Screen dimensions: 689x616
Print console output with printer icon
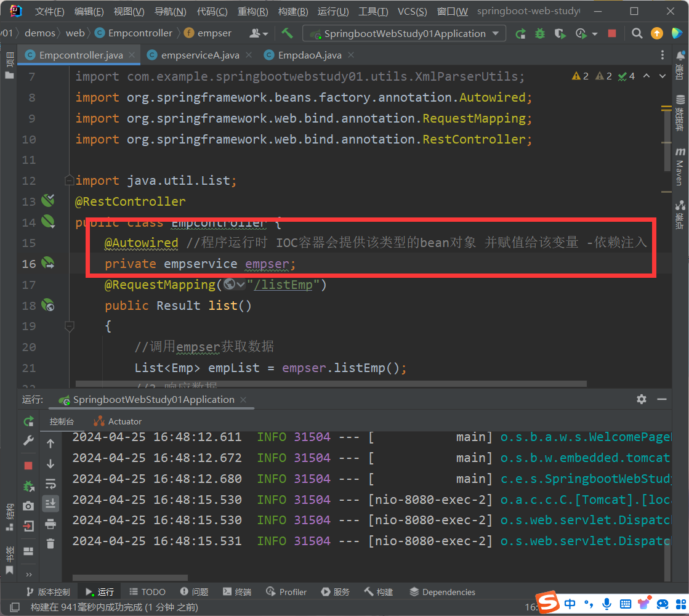coord(50,524)
